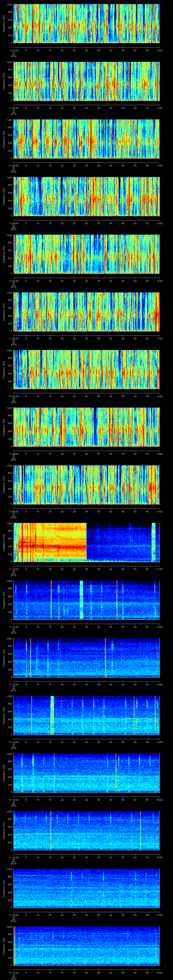This screenshot has width=173, height=980.
Task: Click the 11:06:00 start time label
Action: coord(13,339)
